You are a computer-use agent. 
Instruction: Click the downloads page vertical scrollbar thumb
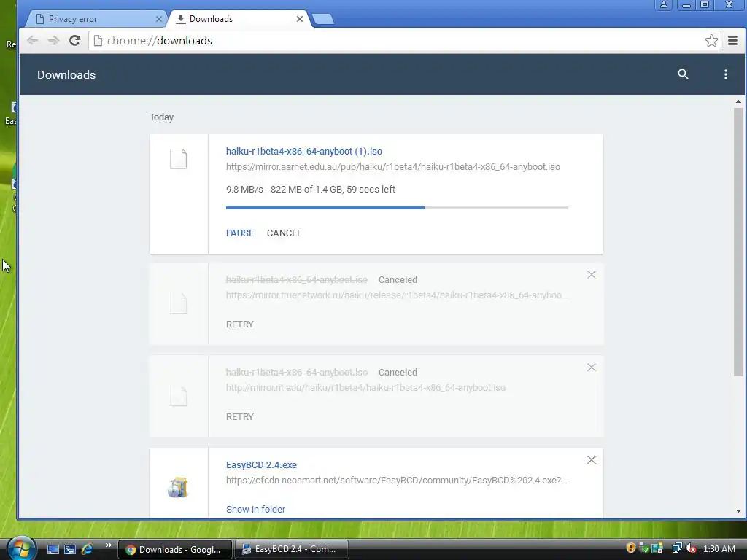738,242
